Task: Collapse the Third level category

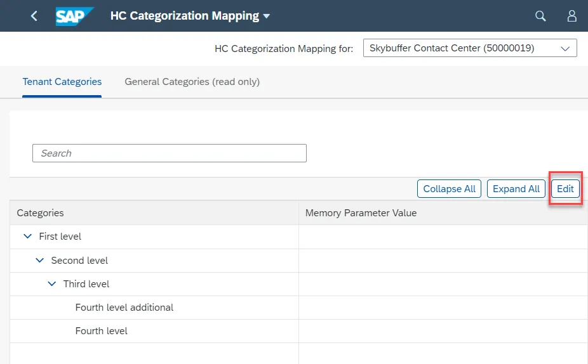Action: click(51, 284)
